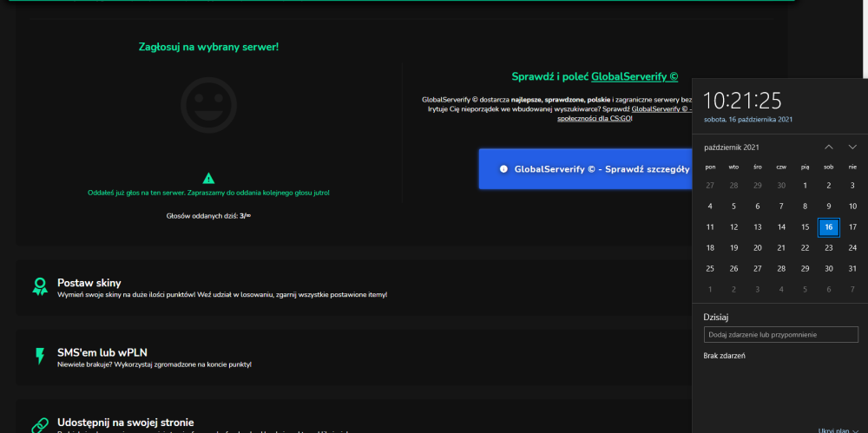Select October 26 in the calendar
The width and height of the screenshot is (868, 433).
pyautogui.click(x=734, y=268)
